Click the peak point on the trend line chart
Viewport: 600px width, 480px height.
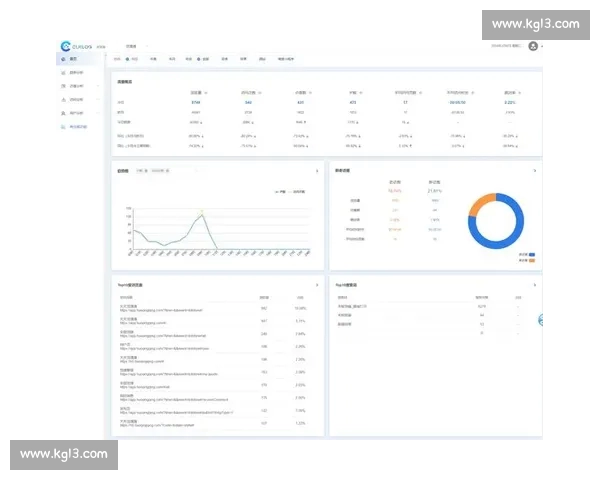coord(203,212)
